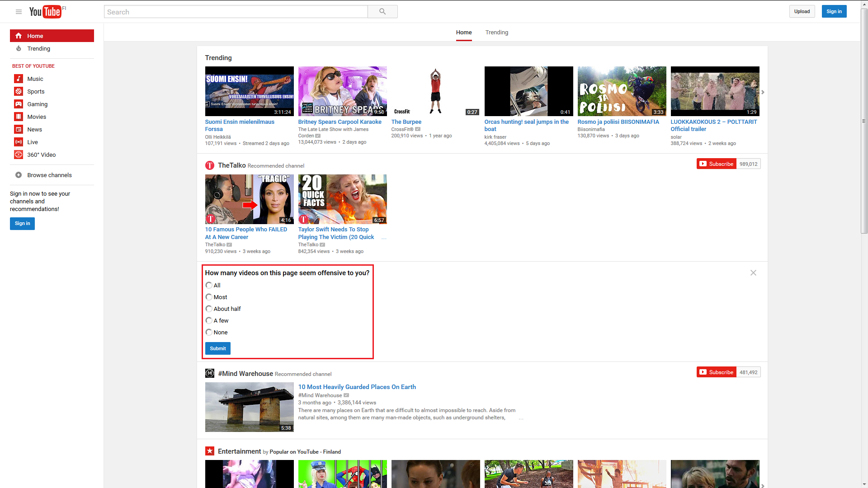The image size is (868, 488).
Task: Click the YouTube logo
Action: click(x=45, y=12)
